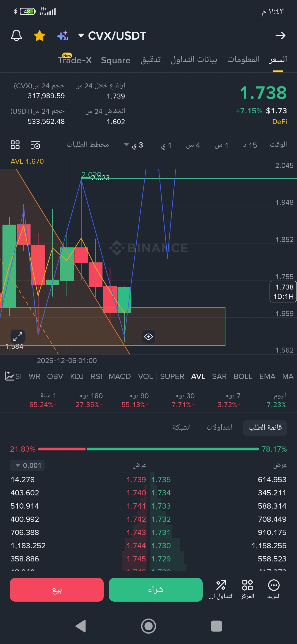This screenshot has height=644, width=297.
Task: Open the 0.001 price precision dropdown
Action: click(x=27, y=465)
